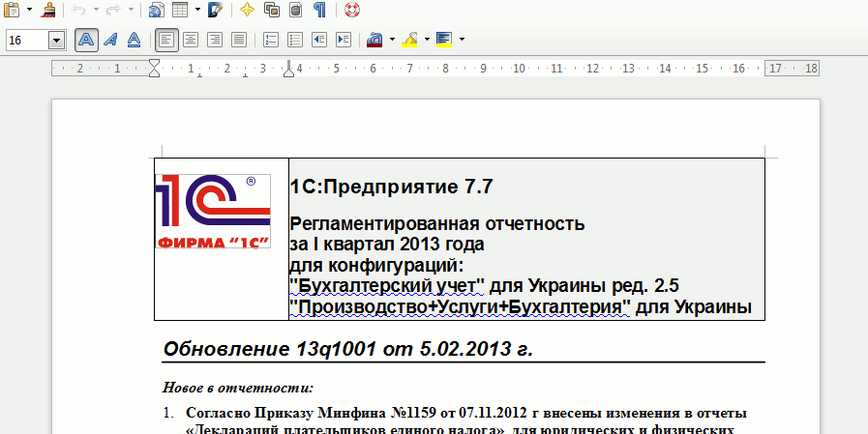Click the Increase Indent icon

pos(344,40)
